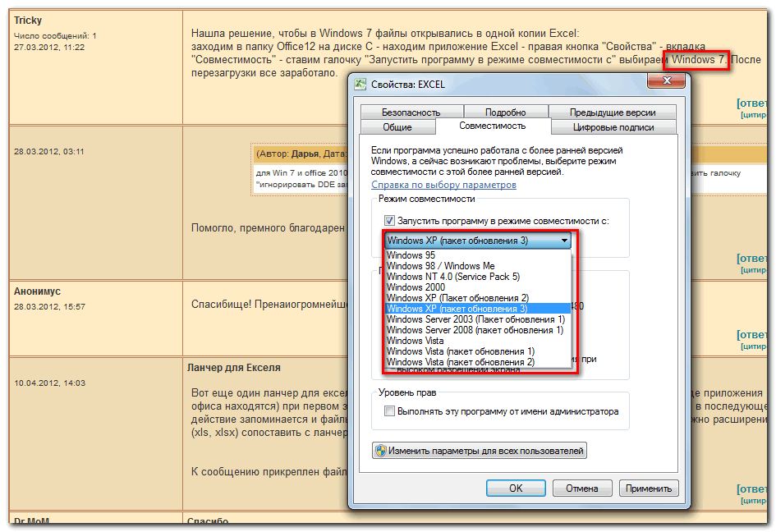Open the Предыдущие версии tab
The height and width of the screenshot is (532, 776).
pyautogui.click(x=613, y=112)
